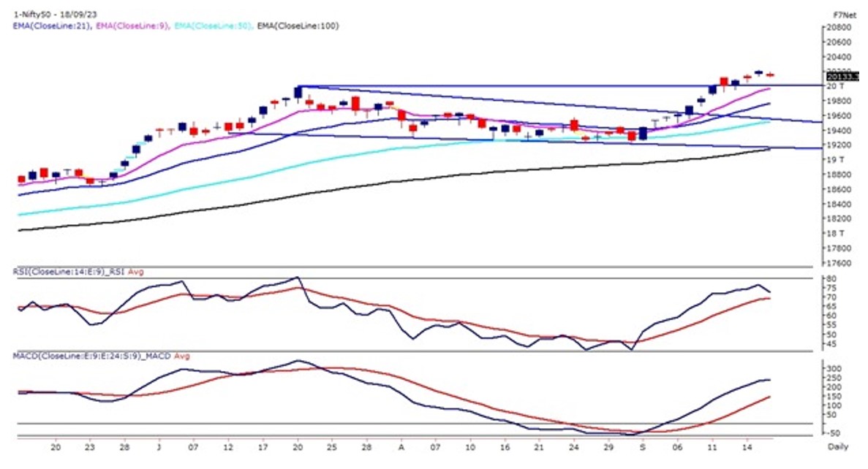The image size is (868, 469).
Task: Click the "J" month marker on date axis
Action: tap(159, 447)
